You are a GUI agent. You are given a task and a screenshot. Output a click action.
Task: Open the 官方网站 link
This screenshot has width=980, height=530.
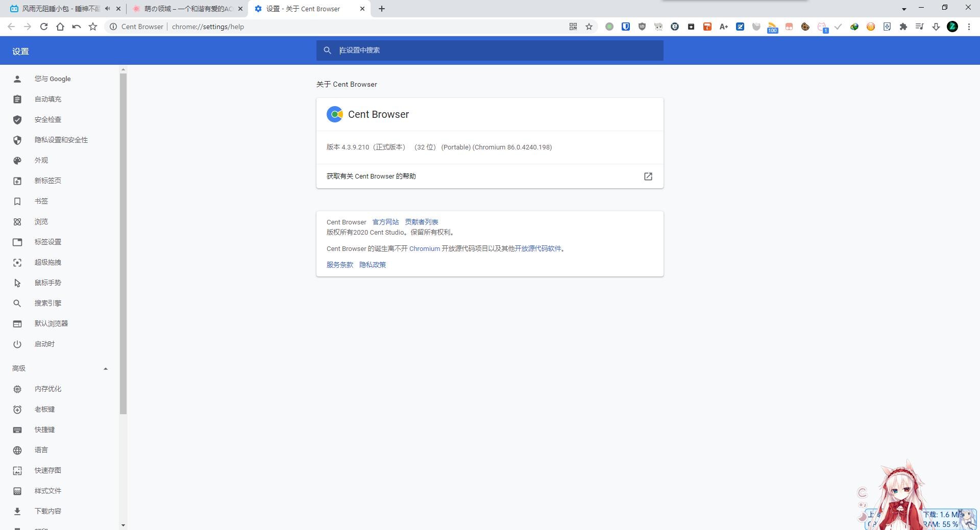(x=385, y=222)
